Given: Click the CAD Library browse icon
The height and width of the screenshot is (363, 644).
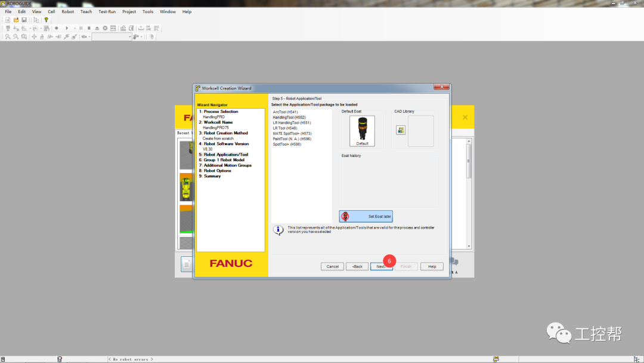Looking at the screenshot, I should tap(401, 130).
